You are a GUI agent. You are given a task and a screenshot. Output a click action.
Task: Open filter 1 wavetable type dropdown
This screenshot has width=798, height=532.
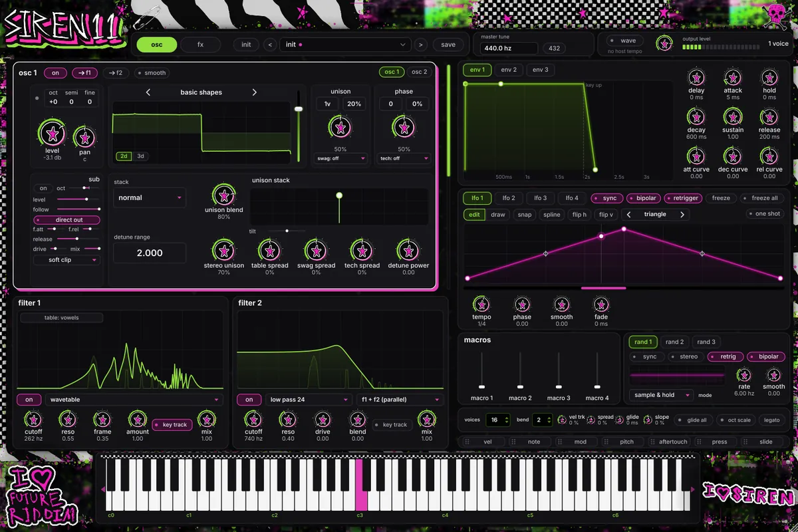[134, 400]
